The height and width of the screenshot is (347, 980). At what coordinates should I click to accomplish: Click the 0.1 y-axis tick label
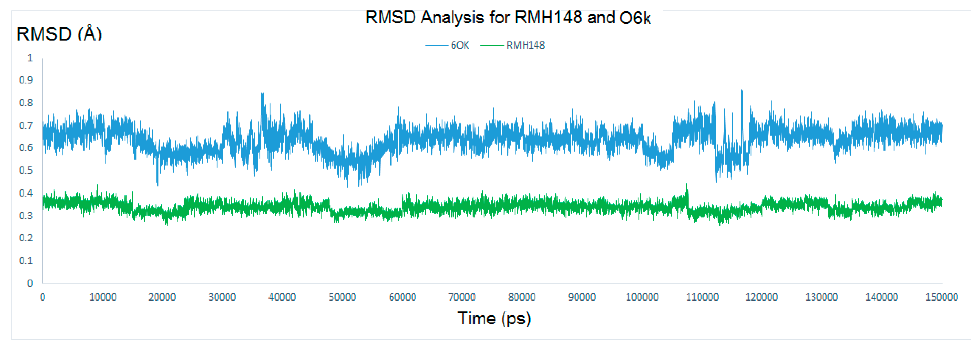[x=26, y=261]
